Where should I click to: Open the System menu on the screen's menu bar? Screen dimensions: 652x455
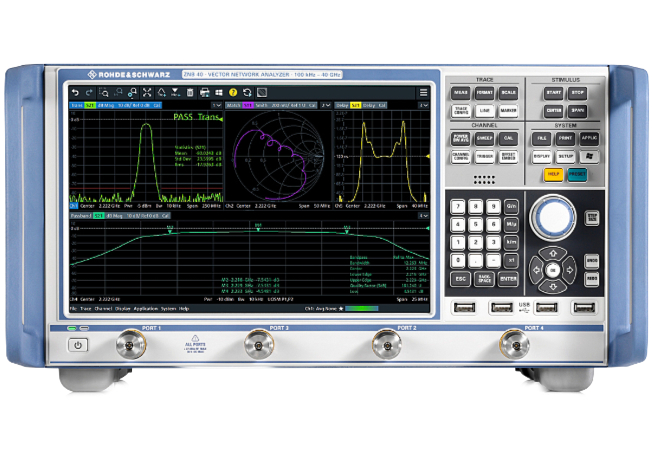point(168,309)
